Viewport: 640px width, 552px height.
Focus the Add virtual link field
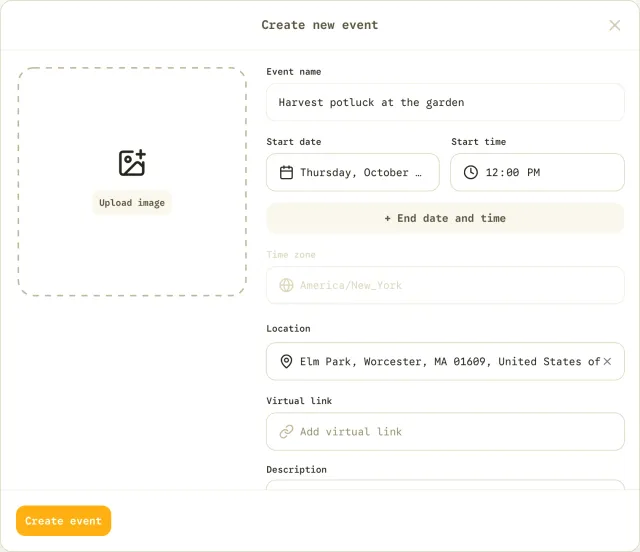[x=445, y=432]
